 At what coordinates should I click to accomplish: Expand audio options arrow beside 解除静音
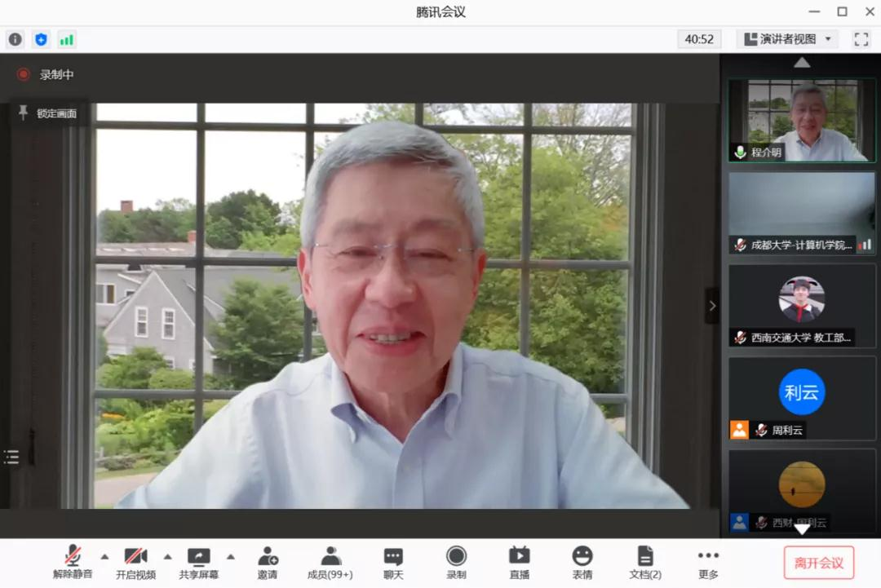104,557
